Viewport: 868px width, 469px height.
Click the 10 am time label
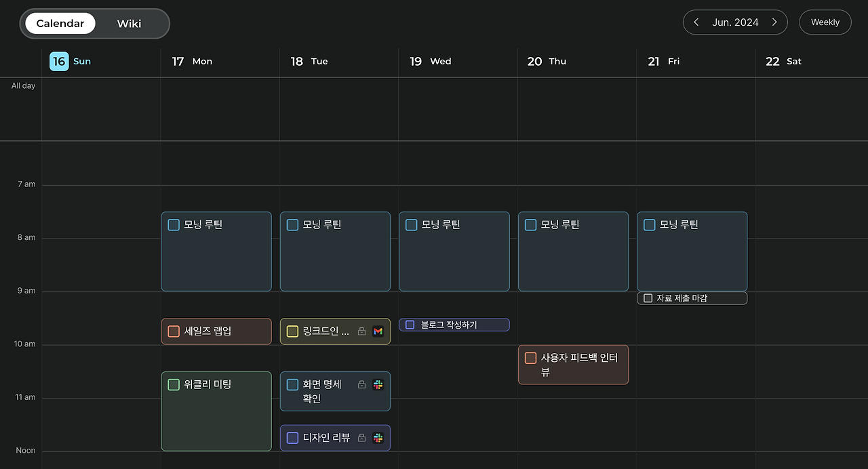tap(25, 344)
